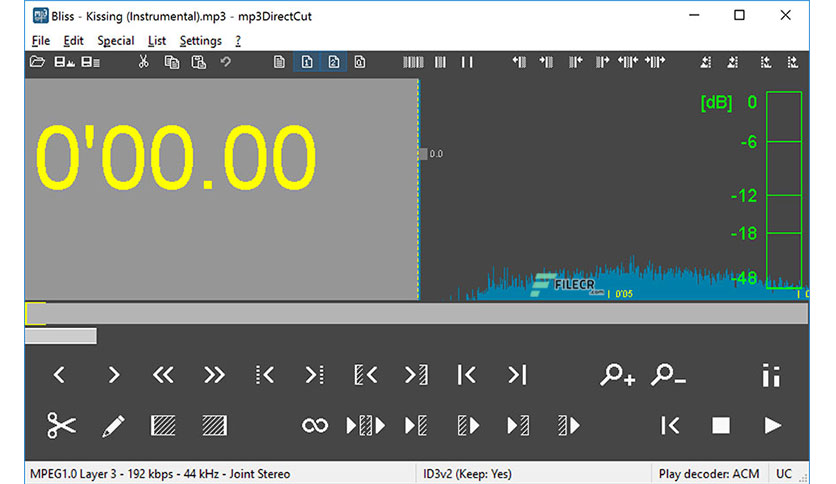Set selection begin with the first hatched box
This screenshot has width=836, height=484.
[x=163, y=426]
